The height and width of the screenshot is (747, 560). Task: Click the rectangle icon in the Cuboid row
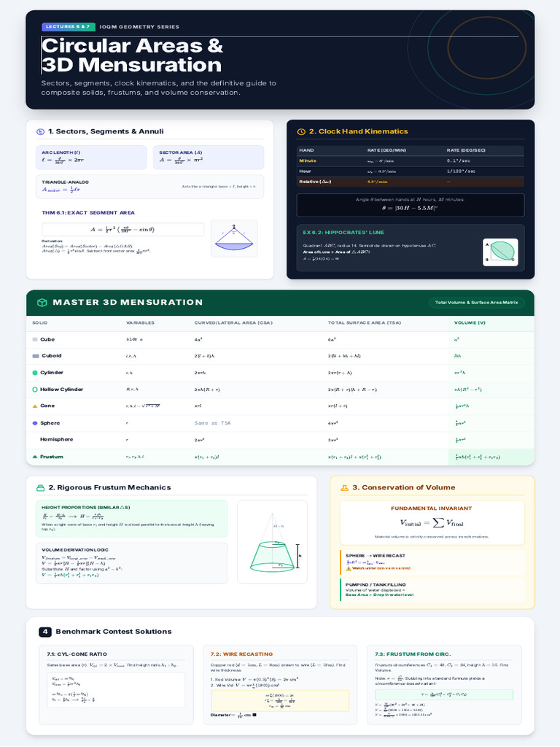(x=35, y=356)
